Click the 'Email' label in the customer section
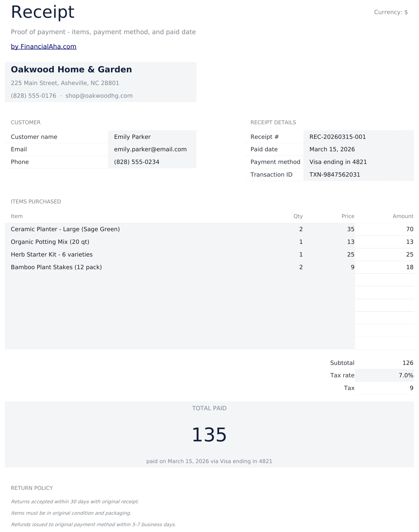 (x=19, y=149)
